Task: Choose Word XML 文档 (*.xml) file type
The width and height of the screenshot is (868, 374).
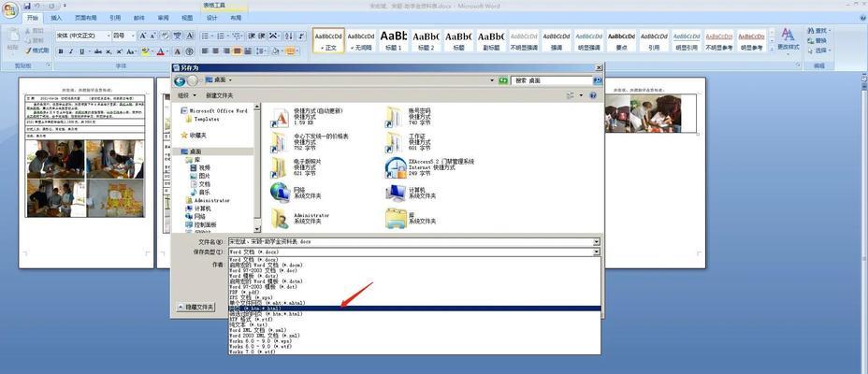Action: click(414, 330)
